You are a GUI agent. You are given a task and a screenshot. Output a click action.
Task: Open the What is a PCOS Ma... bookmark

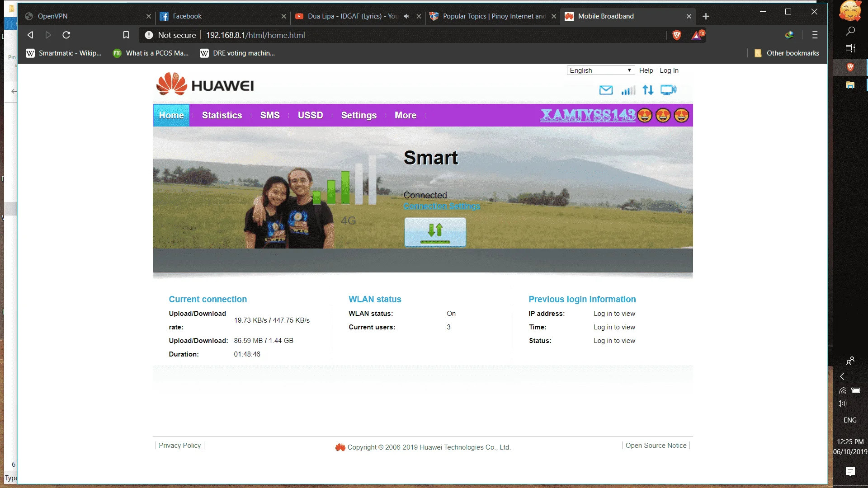pyautogui.click(x=151, y=53)
